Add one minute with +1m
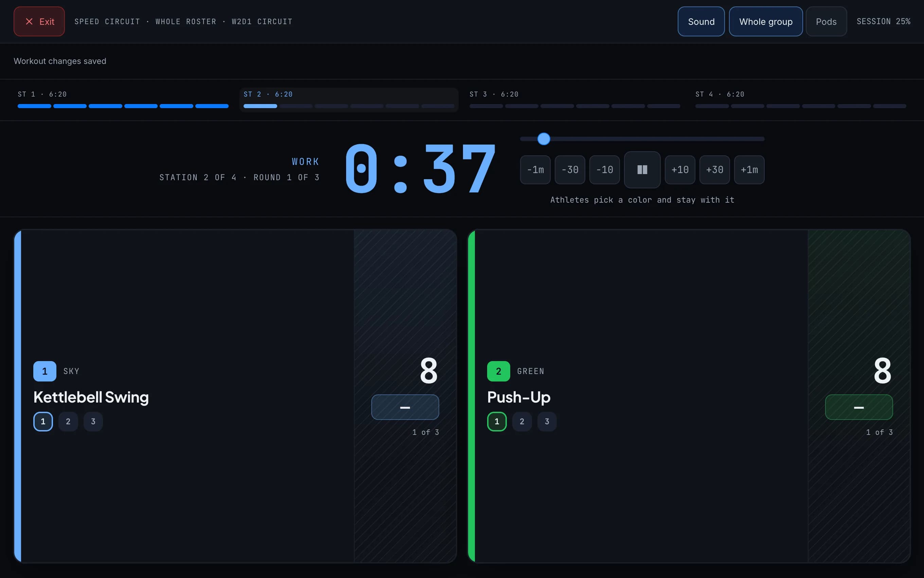The height and width of the screenshot is (578, 924). point(749,170)
